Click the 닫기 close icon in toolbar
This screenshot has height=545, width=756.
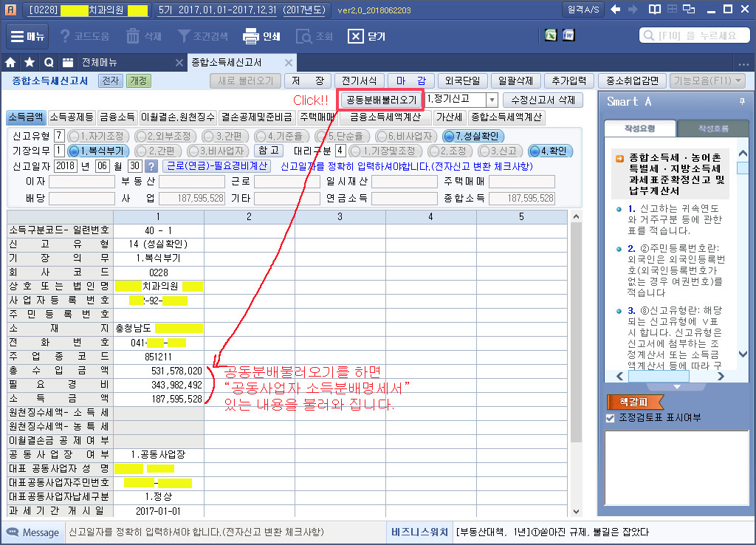click(355, 36)
